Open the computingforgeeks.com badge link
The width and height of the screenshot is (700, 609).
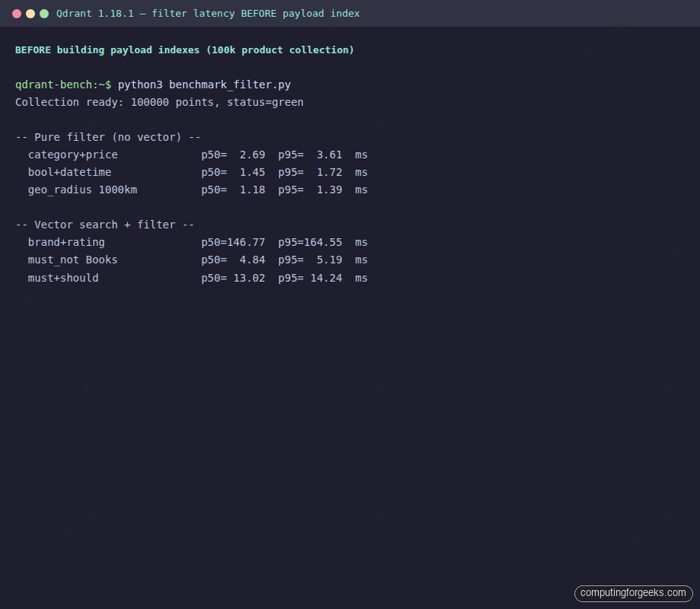(x=633, y=593)
